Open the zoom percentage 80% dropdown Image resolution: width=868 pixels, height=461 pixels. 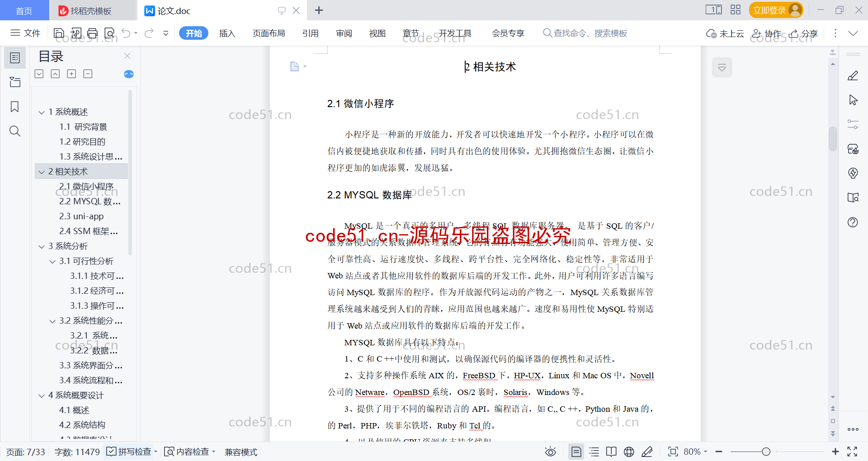click(x=695, y=452)
